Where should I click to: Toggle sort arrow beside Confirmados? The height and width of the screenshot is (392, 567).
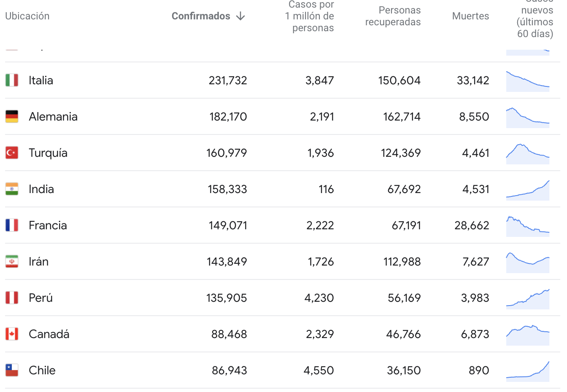pyautogui.click(x=241, y=16)
